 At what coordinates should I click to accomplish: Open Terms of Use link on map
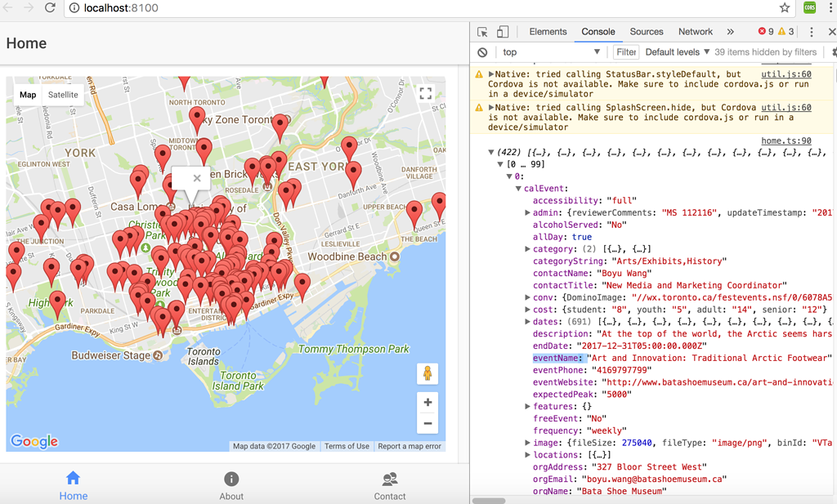point(347,446)
